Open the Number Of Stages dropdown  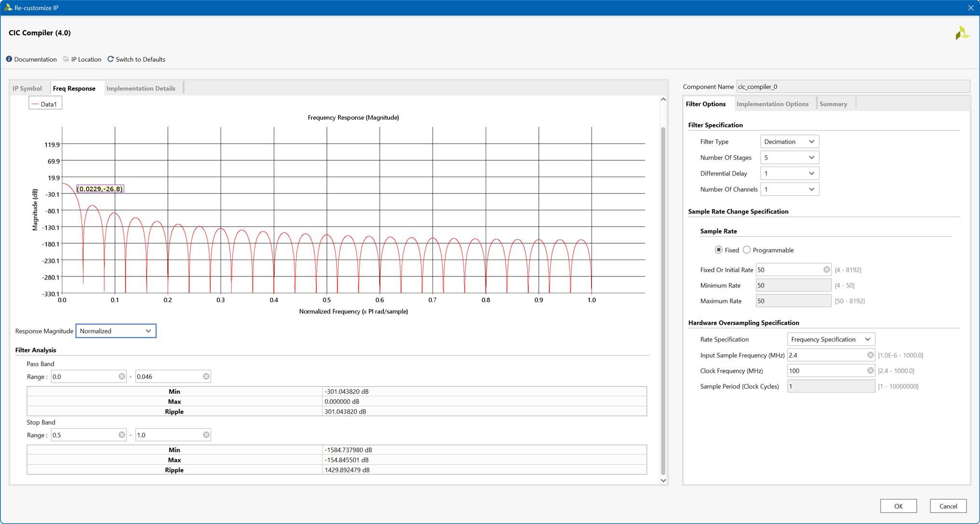pyautogui.click(x=789, y=157)
